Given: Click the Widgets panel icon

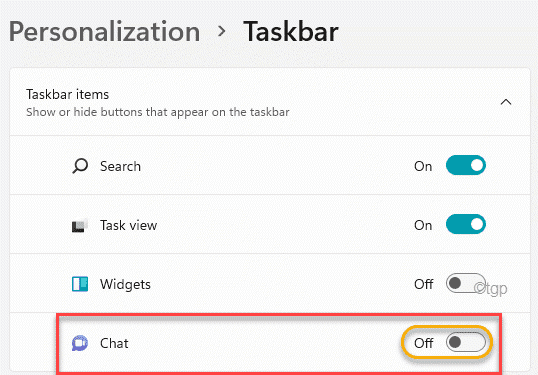Looking at the screenshot, I should click(x=80, y=284).
